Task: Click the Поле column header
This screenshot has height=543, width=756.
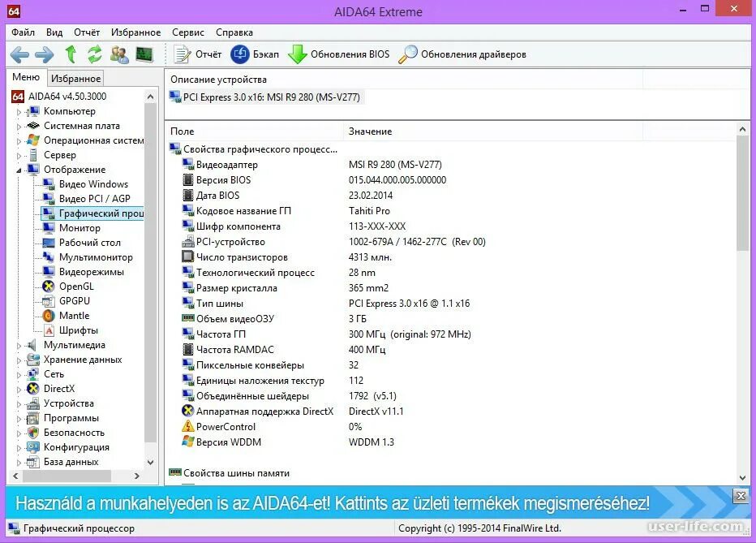Action: click(x=254, y=131)
